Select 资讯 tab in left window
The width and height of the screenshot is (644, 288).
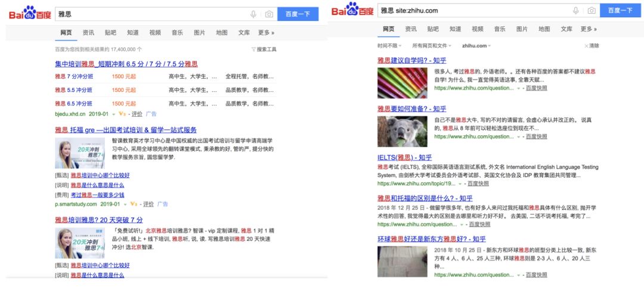click(88, 32)
